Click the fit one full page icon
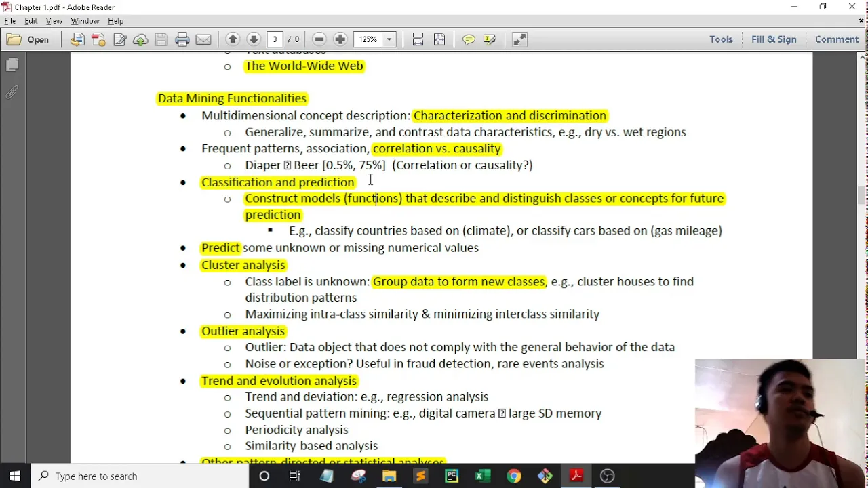Image resolution: width=868 pixels, height=488 pixels. coord(439,39)
